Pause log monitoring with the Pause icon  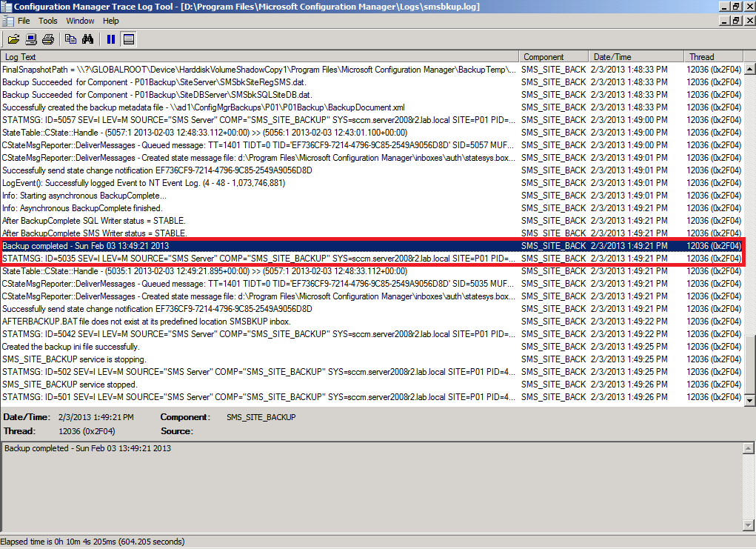(111, 39)
